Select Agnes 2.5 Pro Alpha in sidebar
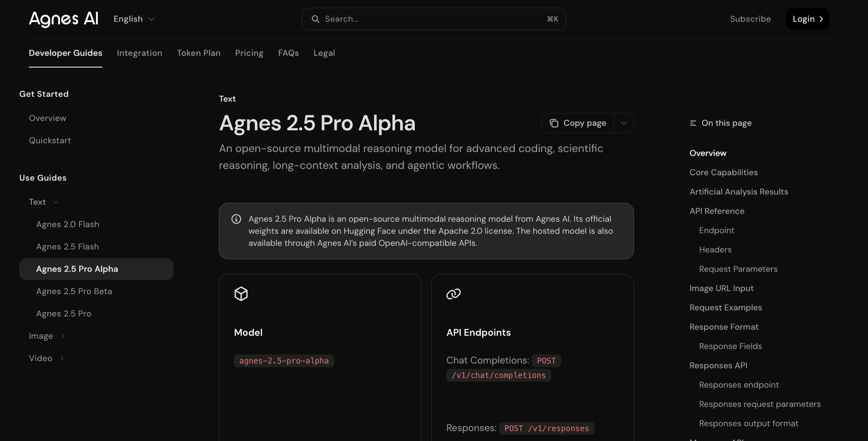Image resolution: width=868 pixels, height=441 pixels. pos(96,269)
